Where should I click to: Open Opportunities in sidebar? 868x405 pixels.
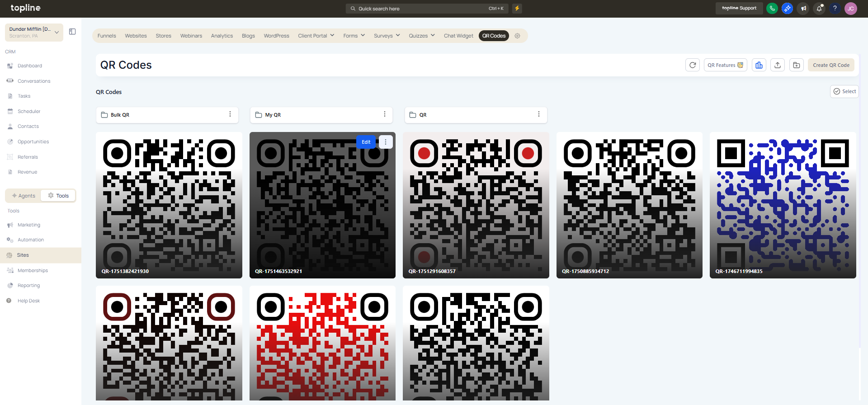[x=33, y=142]
